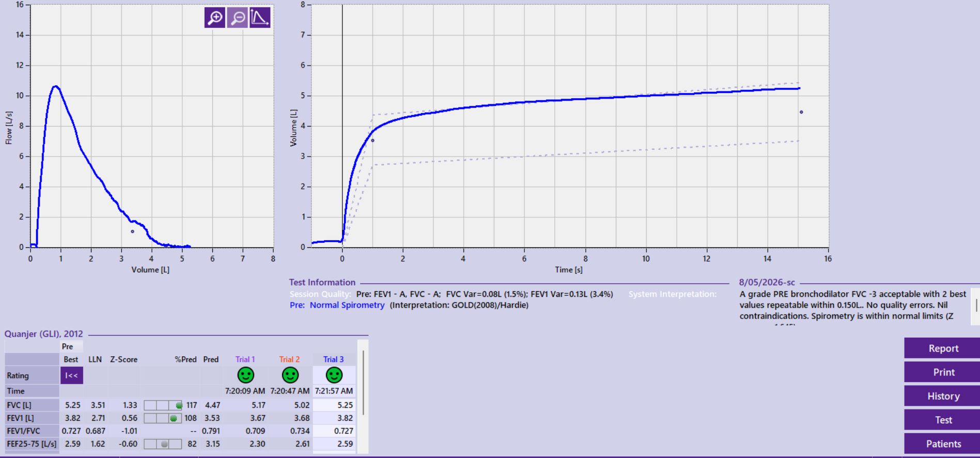Select the Trial 2 FEV1/FVC value 0.734

click(x=300, y=431)
